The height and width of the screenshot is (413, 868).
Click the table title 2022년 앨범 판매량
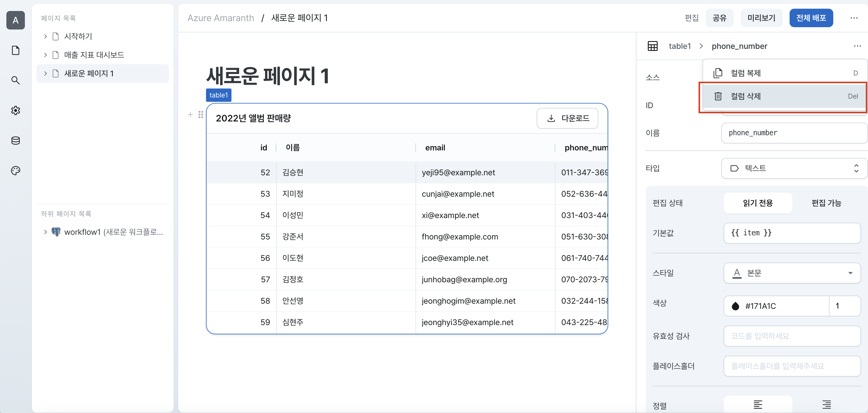[253, 118]
